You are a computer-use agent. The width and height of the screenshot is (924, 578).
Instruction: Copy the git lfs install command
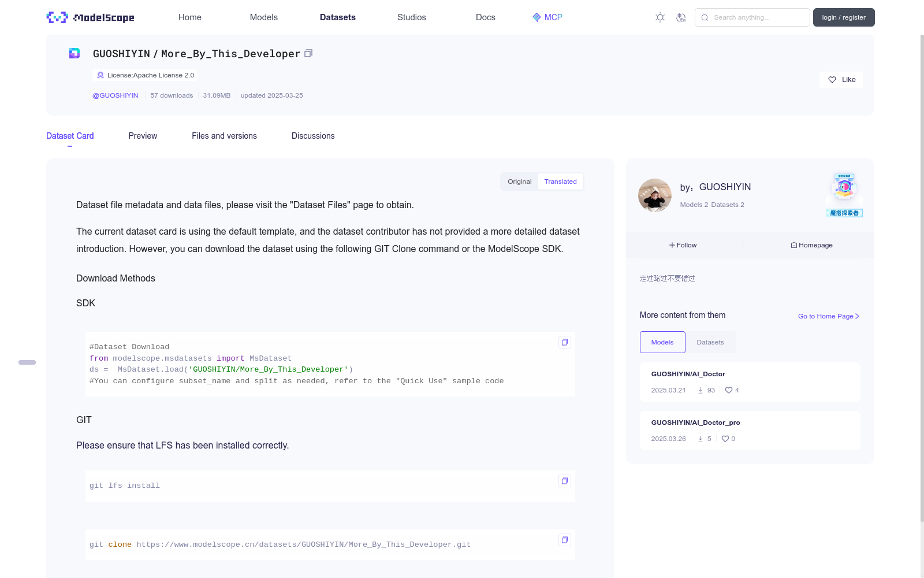coord(565,481)
